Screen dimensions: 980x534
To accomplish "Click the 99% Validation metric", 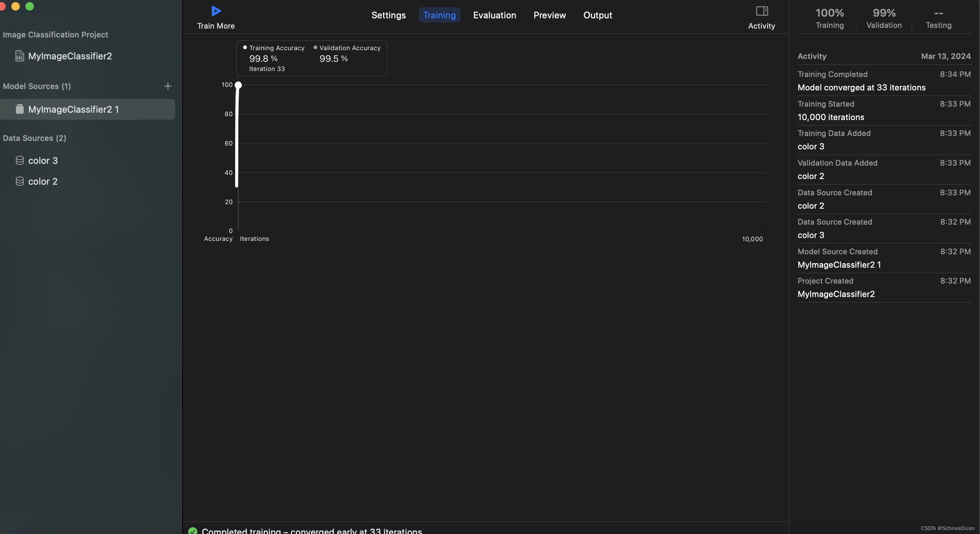I will click(884, 18).
